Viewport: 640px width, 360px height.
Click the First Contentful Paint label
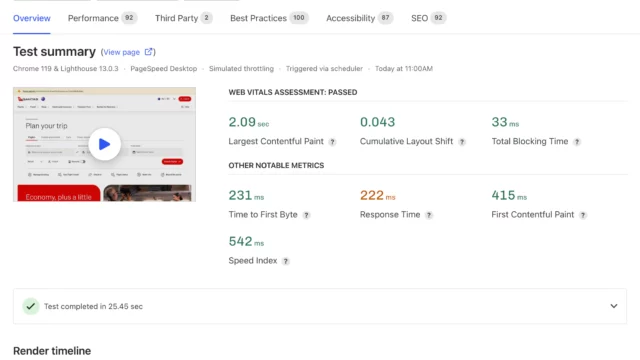533,214
